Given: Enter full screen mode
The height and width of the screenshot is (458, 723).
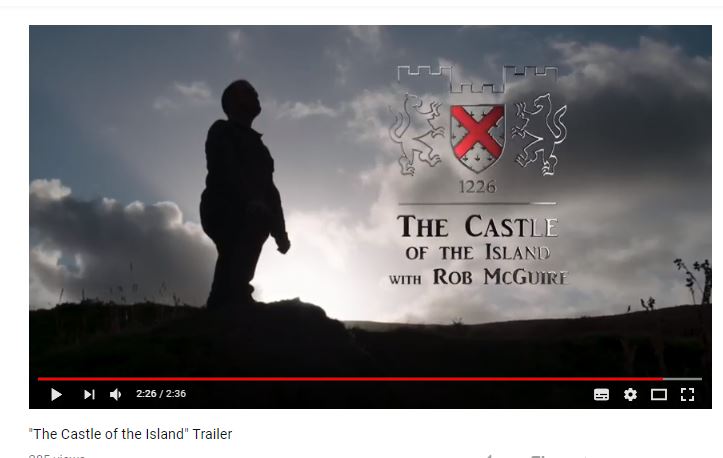Looking at the screenshot, I should 687,394.
